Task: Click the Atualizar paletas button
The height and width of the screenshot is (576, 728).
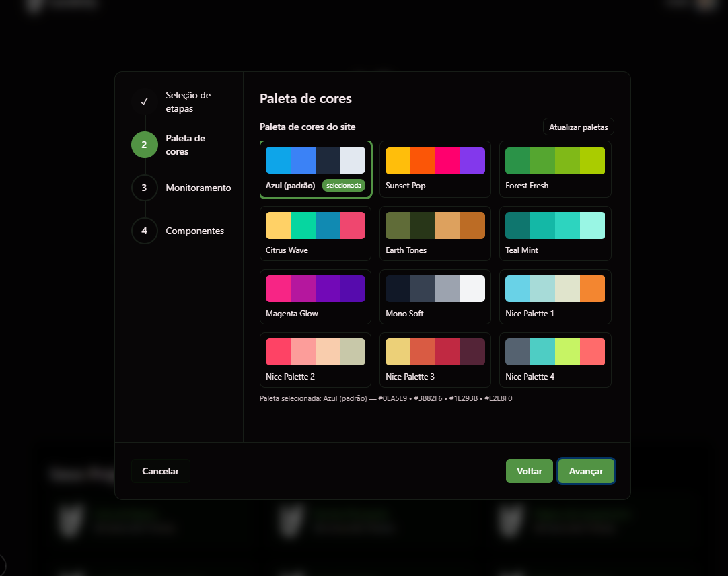Action: (x=578, y=127)
